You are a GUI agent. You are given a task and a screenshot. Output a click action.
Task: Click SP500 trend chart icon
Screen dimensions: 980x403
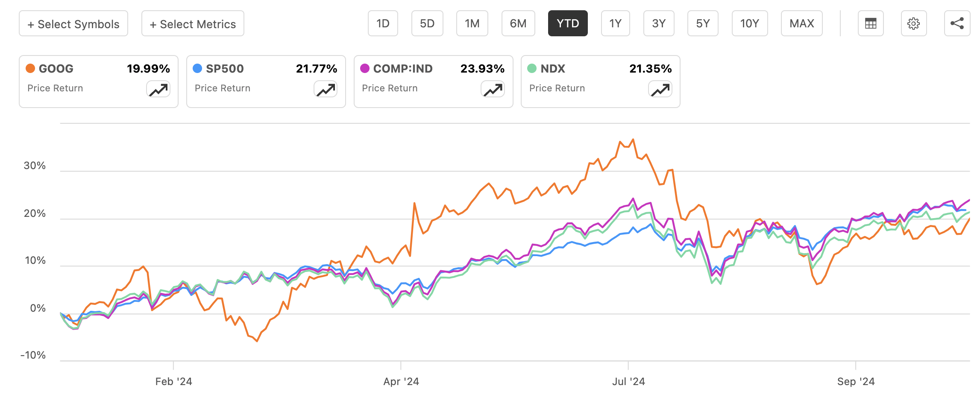point(326,90)
